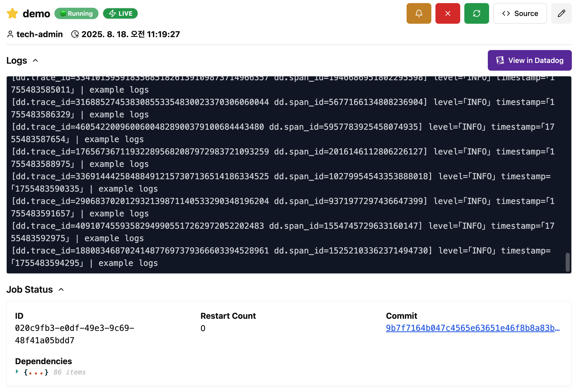Collapse the Logs section
Screen dimensions: 577x392
[x=35, y=61]
